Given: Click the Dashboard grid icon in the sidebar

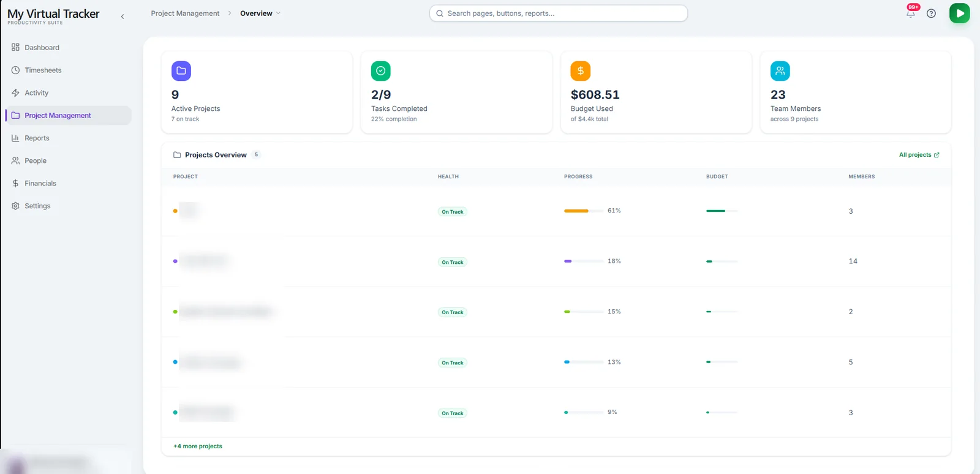Looking at the screenshot, I should [15, 47].
